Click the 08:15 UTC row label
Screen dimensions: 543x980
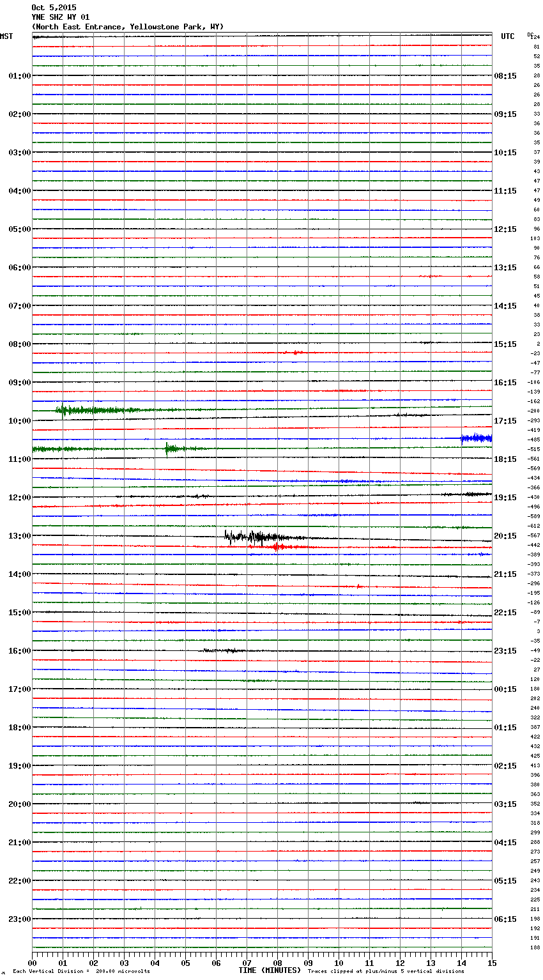[x=505, y=76]
